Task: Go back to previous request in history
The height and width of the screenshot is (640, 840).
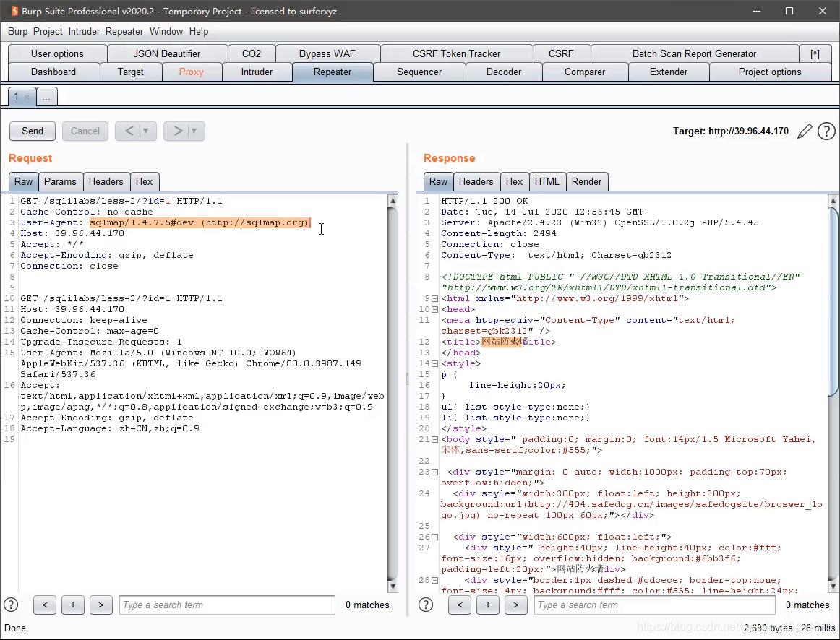Action: (129, 131)
